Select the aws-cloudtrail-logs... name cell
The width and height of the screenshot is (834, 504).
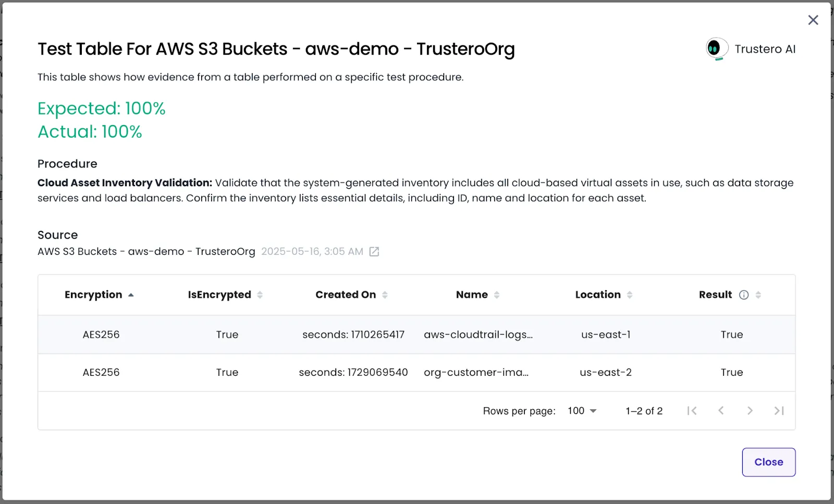point(478,335)
